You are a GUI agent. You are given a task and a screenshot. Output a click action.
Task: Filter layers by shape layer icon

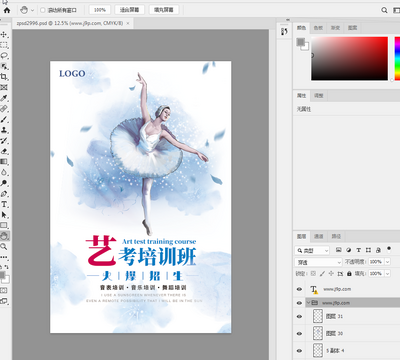pos(368,250)
